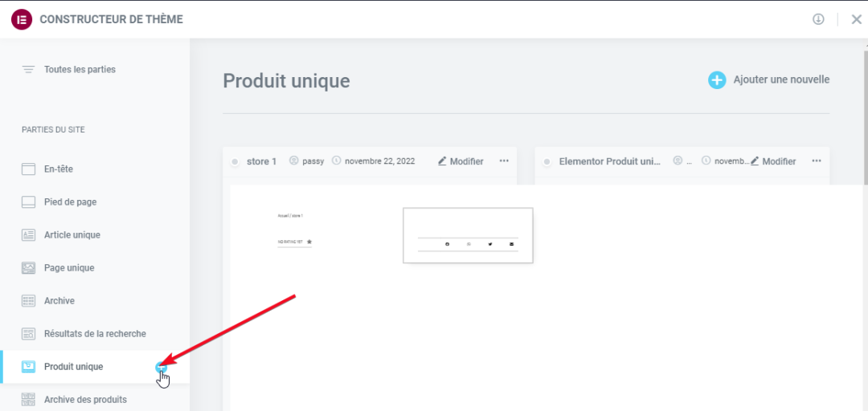Open the three-dot menu on store 1 card
Image resolution: width=868 pixels, height=411 pixels.
tap(504, 161)
